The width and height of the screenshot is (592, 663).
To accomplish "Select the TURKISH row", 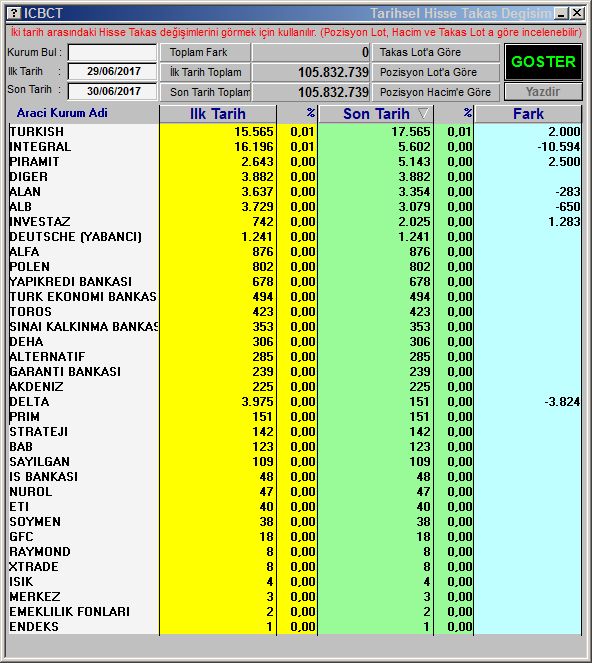I will [x=295, y=132].
